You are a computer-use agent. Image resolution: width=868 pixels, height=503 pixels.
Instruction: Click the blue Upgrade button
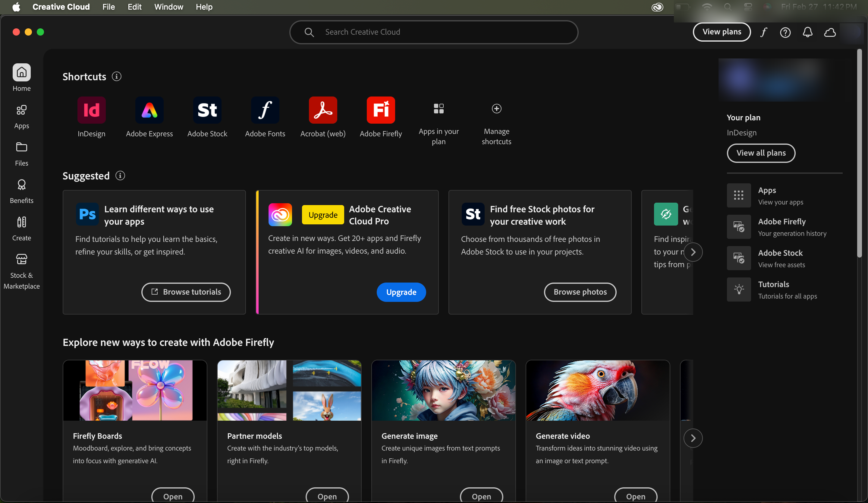401,292
